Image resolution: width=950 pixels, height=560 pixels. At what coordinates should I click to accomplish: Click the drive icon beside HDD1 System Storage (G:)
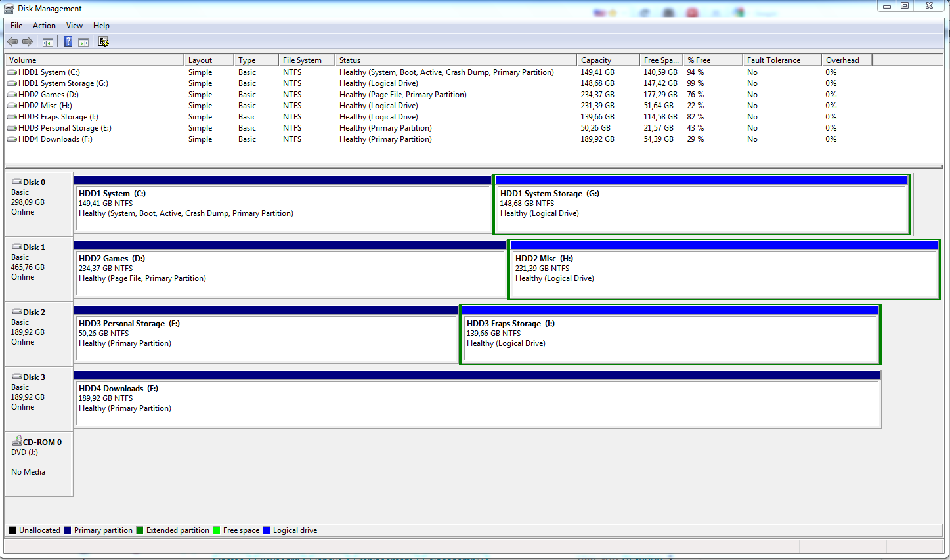(x=12, y=83)
